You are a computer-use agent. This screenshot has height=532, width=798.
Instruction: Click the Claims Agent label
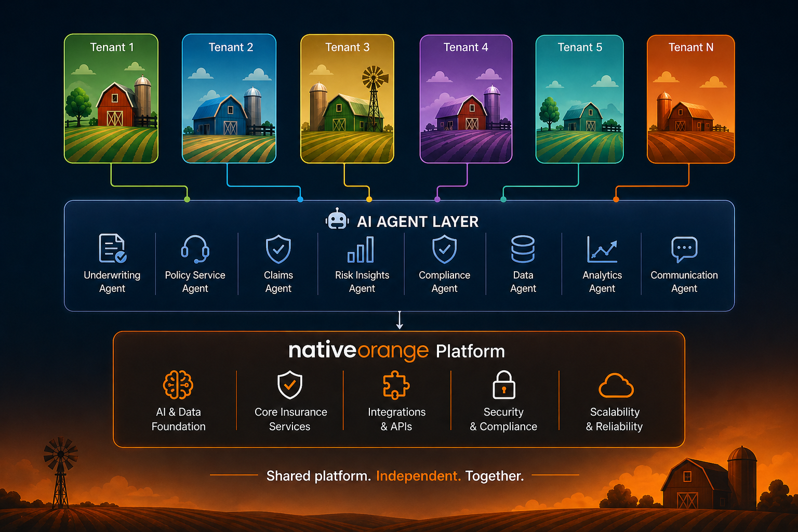tap(278, 282)
